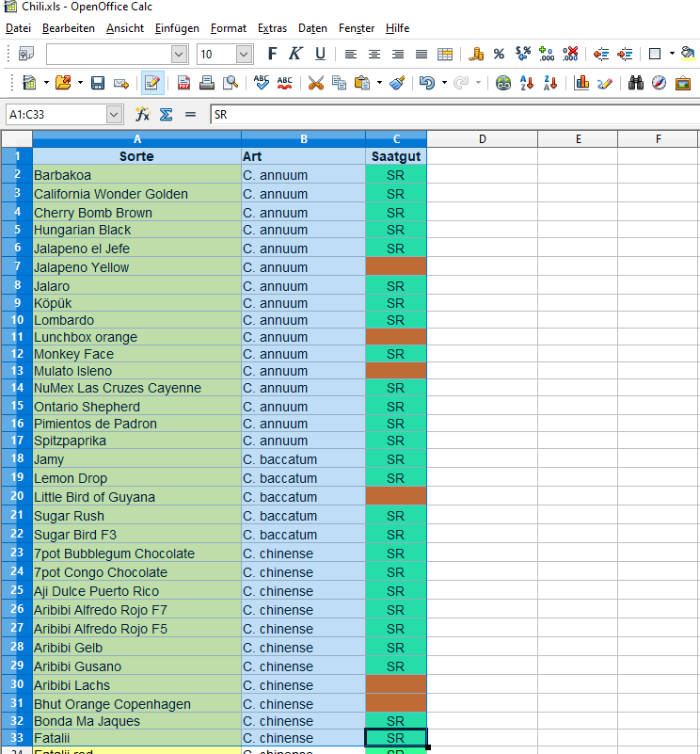The width and height of the screenshot is (700, 754).
Task: Open the Format menu
Action: tap(229, 28)
